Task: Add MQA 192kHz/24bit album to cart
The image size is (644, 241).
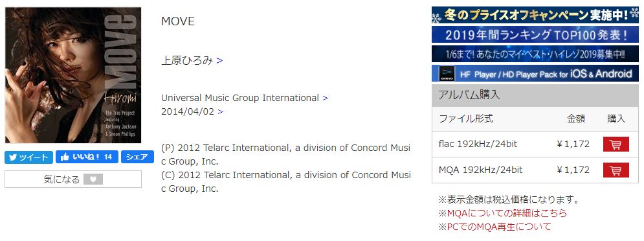Action: click(x=616, y=170)
